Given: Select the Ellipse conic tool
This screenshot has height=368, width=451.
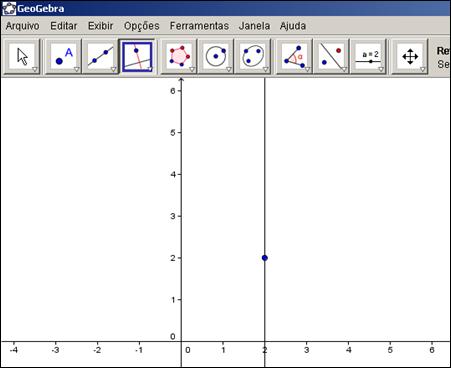Looking at the screenshot, I should tap(252, 57).
